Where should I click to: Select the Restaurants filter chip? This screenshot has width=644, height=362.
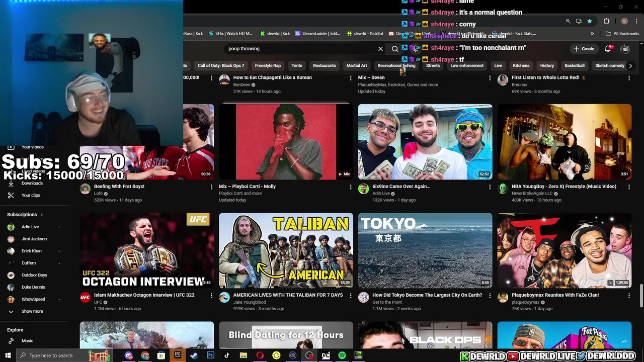click(x=324, y=65)
